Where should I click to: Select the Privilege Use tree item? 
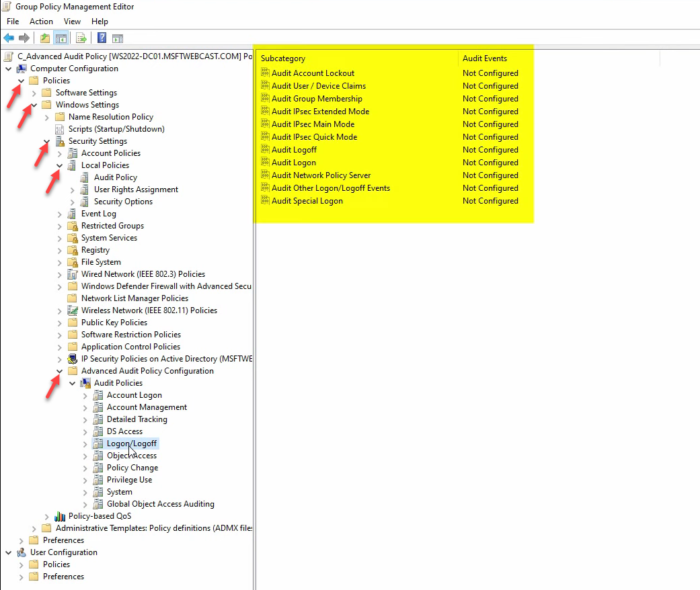click(130, 479)
